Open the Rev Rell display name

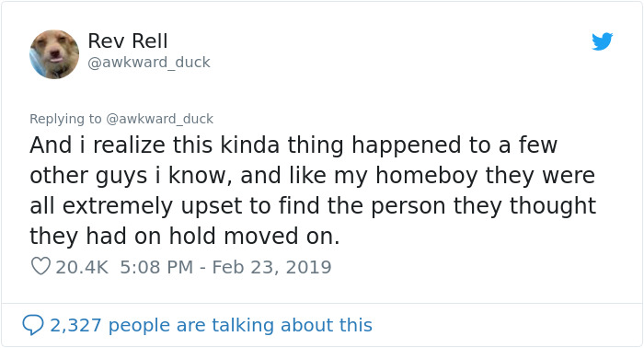click(128, 41)
